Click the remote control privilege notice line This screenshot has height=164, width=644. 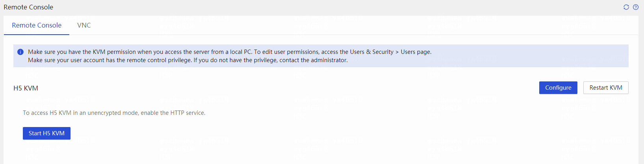click(188, 60)
